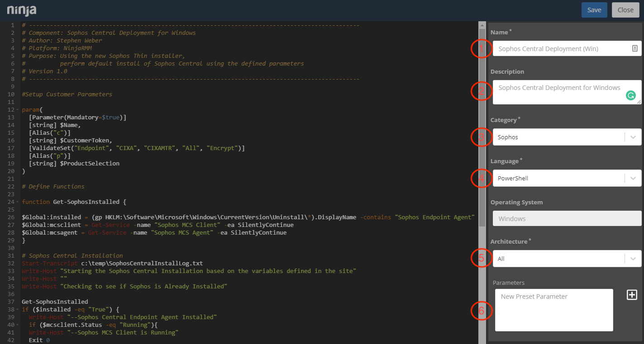This screenshot has width=644, height=344.
Task: Collapse the param block fold arrow
Action: tap(18, 110)
